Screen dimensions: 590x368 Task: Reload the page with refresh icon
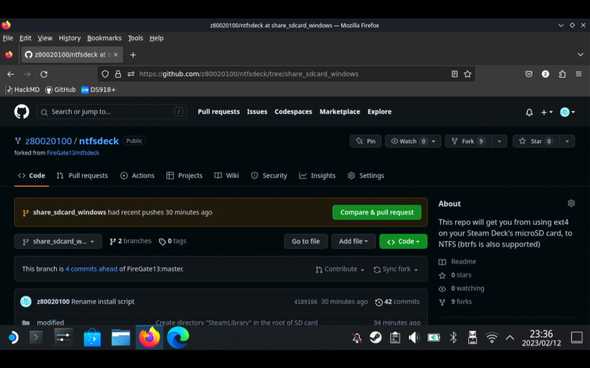click(x=44, y=75)
